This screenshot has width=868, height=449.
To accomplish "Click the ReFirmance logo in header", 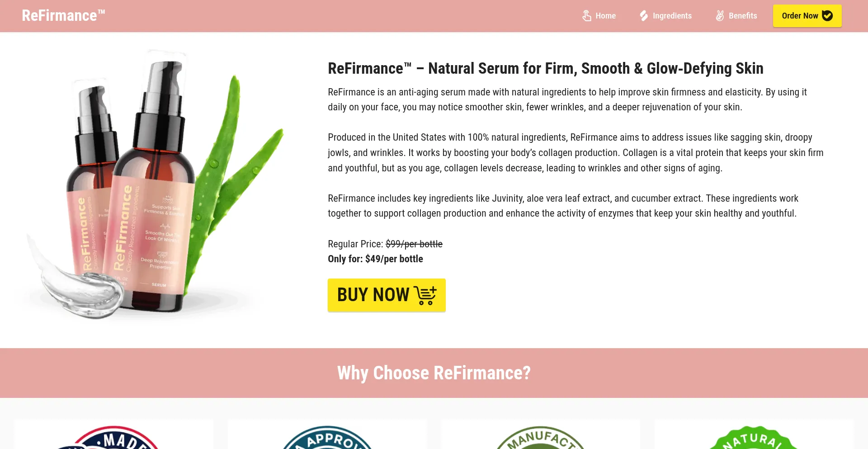I will pos(63,15).
